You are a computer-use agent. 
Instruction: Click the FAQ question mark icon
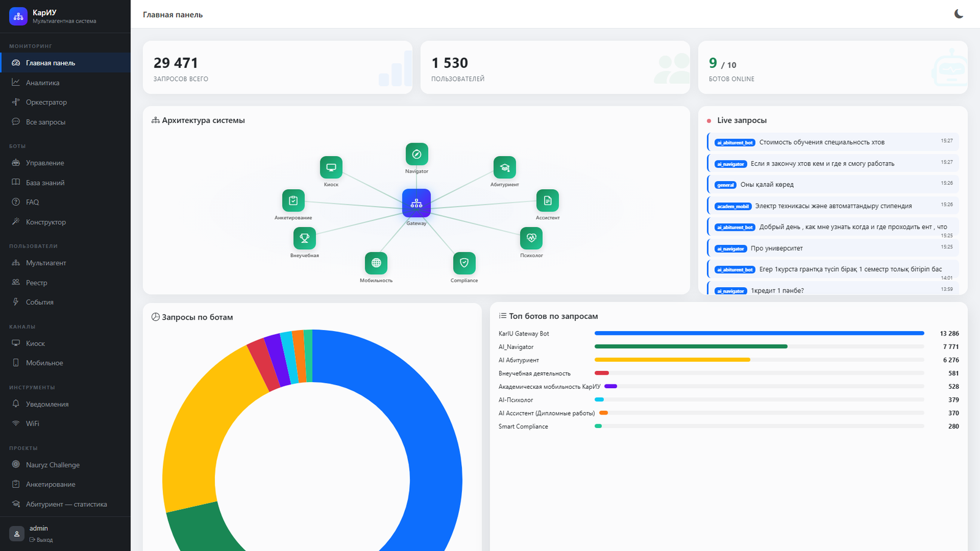pos(16,202)
